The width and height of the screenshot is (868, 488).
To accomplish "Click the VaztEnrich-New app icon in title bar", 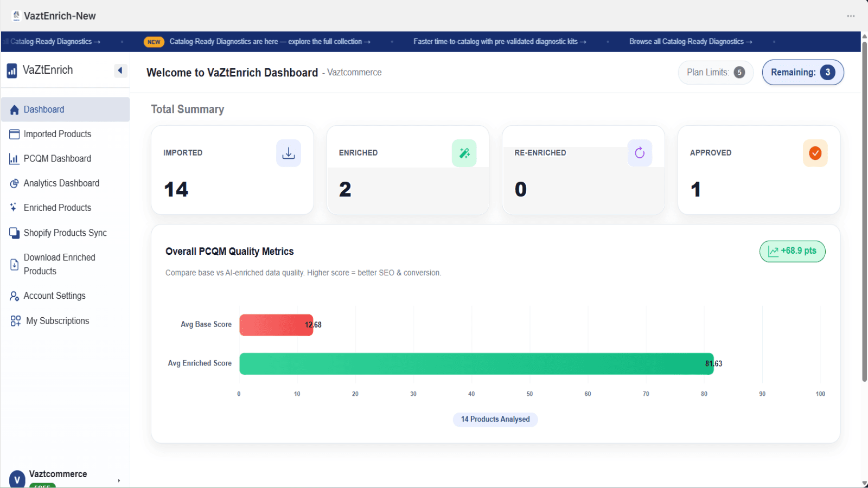I will tap(16, 16).
